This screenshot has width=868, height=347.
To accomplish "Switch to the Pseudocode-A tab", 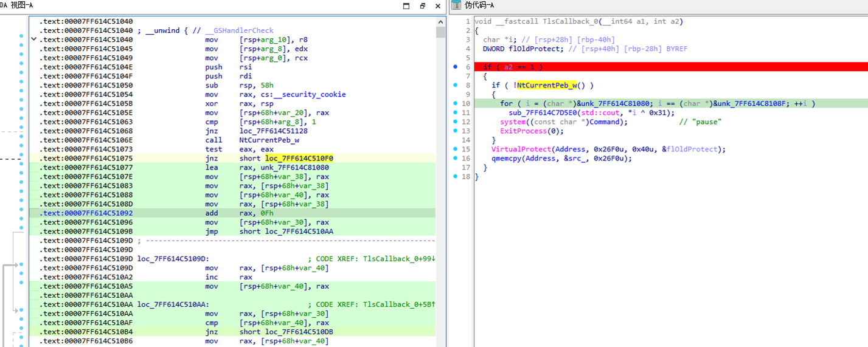I will click(x=479, y=5).
